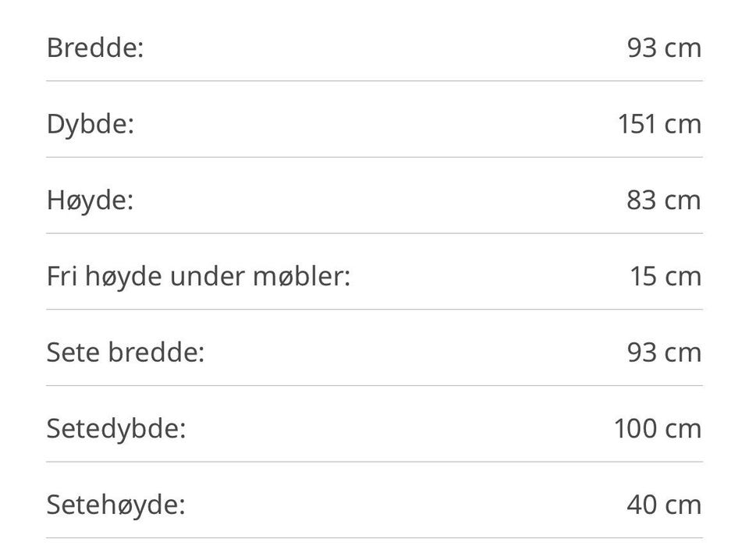Select the 40 cm value
Viewport: 749px width, 560px height.
[x=664, y=505]
